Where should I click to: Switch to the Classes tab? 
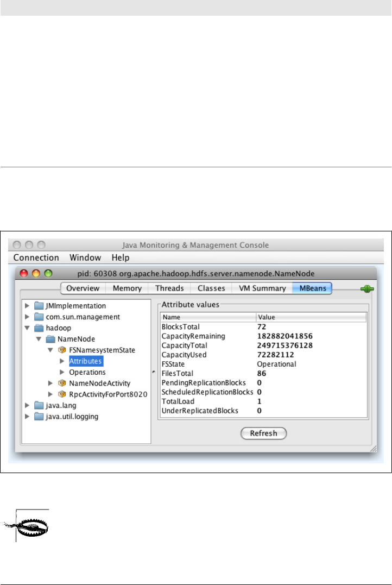pos(211,288)
